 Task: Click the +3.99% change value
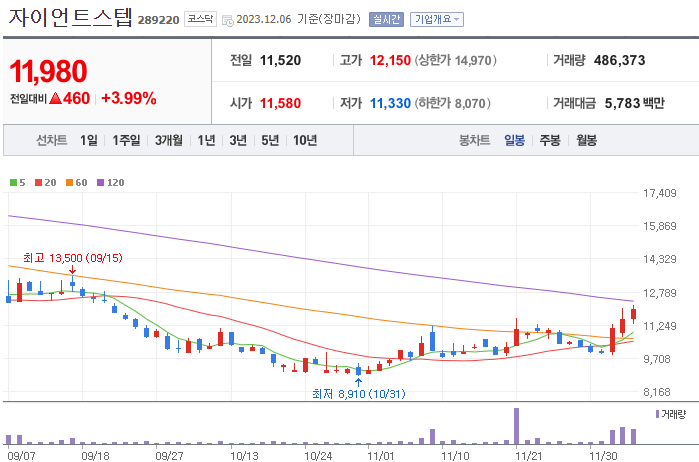129,98
